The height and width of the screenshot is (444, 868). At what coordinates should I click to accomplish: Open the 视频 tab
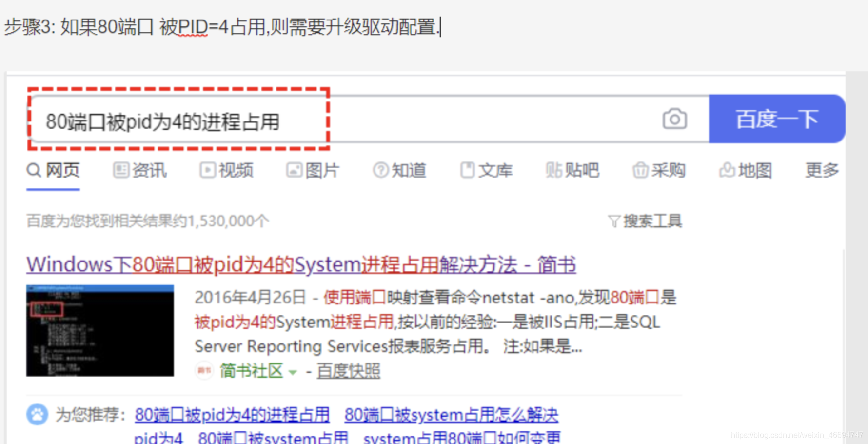[x=227, y=170]
